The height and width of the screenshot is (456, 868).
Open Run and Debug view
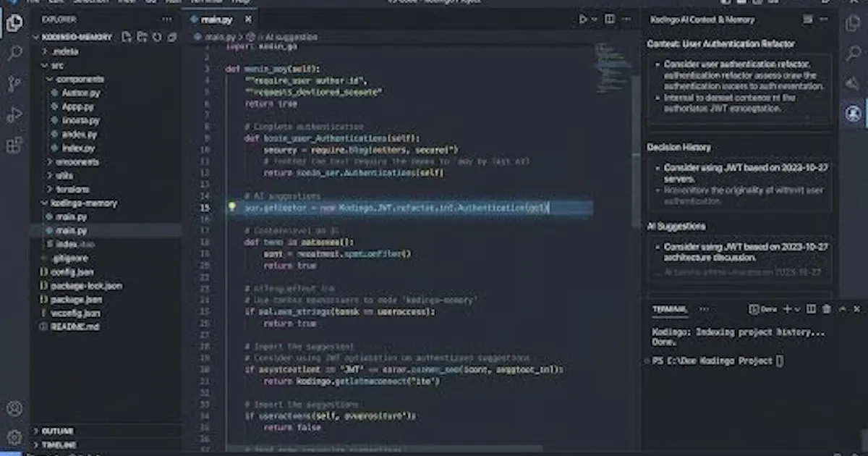point(14,114)
